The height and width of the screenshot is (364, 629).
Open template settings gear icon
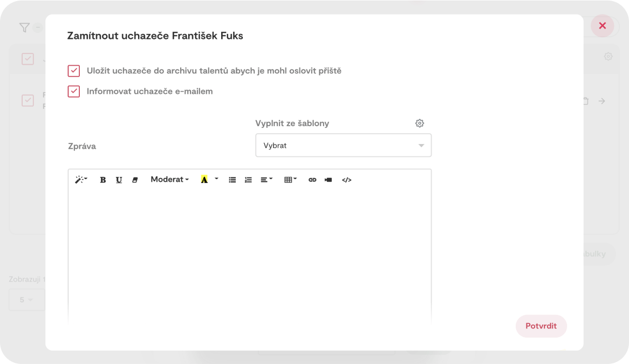(420, 123)
